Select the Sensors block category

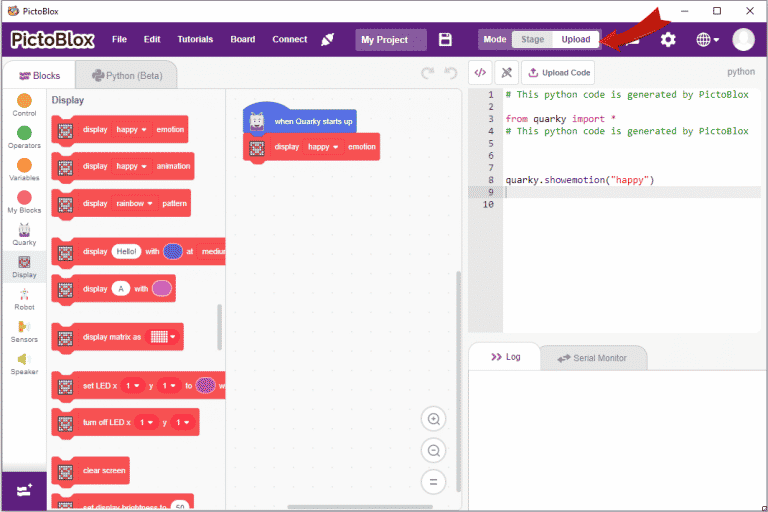pyautogui.click(x=24, y=330)
